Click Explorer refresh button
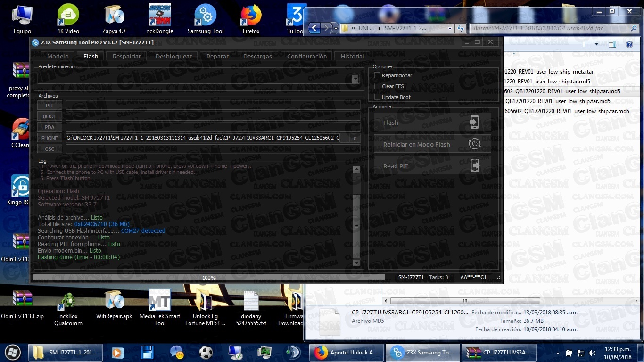This screenshot has height=362, width=644. pyautogui.click(x=461, y=28)
